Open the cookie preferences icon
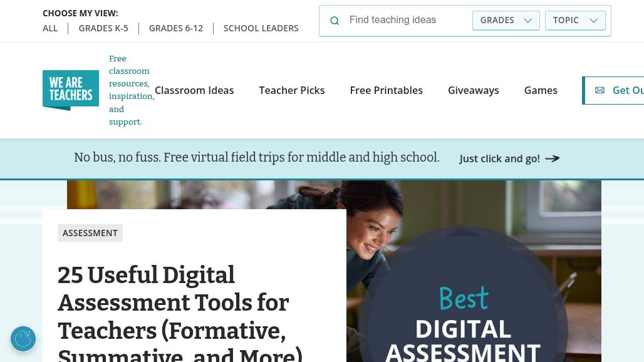 click(23, 339)
